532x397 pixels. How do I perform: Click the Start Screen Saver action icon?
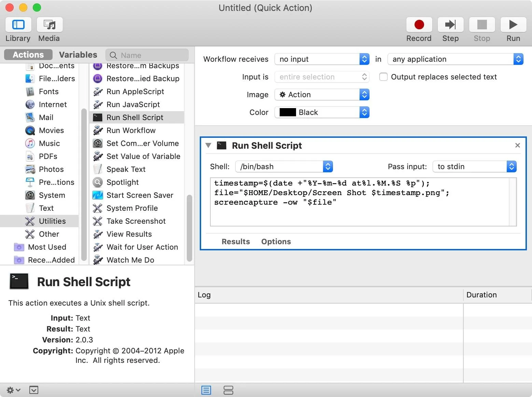(98, 195)
